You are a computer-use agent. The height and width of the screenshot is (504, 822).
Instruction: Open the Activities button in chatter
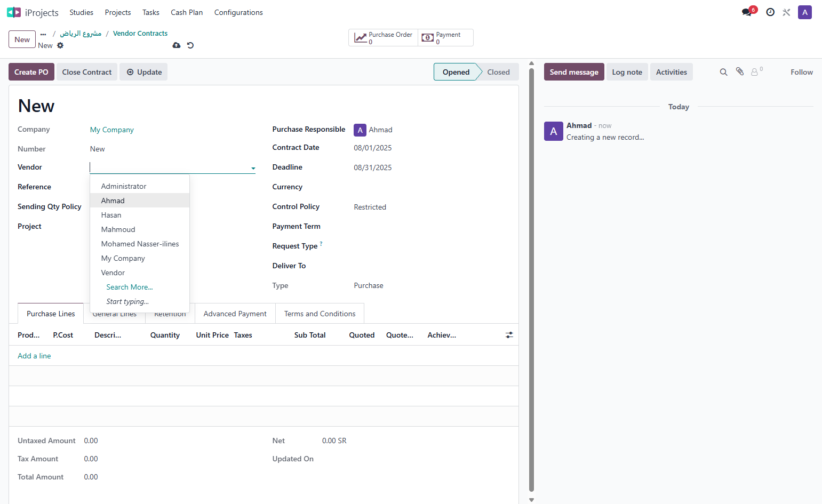pyautogui.click(x=672, y=72)
